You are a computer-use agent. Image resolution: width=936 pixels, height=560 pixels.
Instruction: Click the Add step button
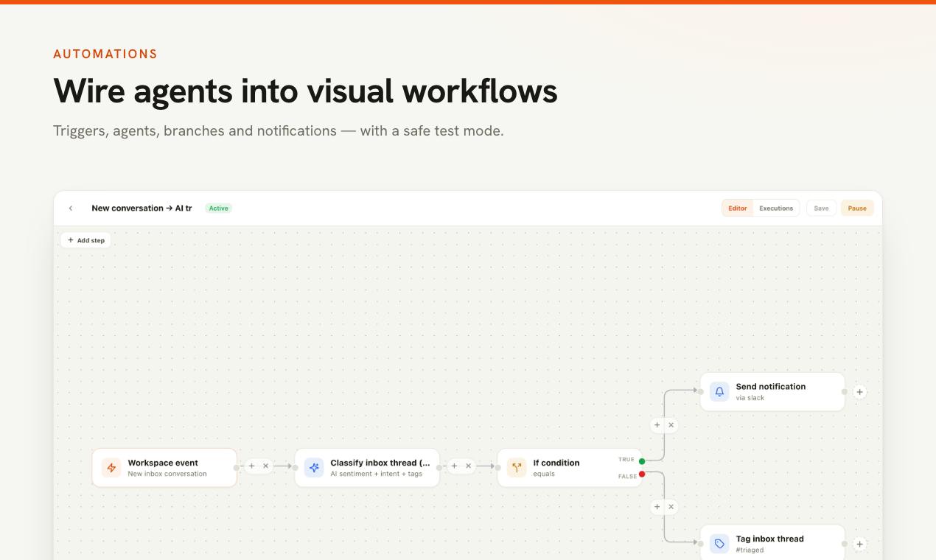(x=86, y=240)
